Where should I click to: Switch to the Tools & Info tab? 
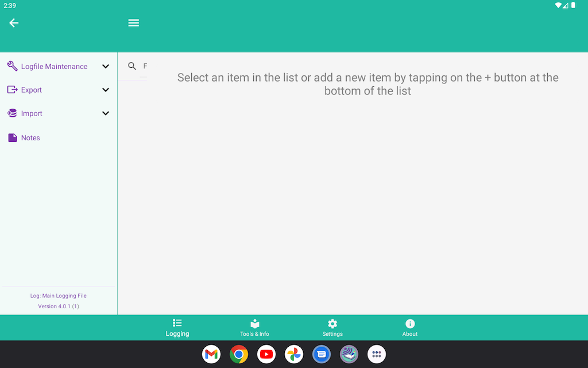click(x=254, y=328)
